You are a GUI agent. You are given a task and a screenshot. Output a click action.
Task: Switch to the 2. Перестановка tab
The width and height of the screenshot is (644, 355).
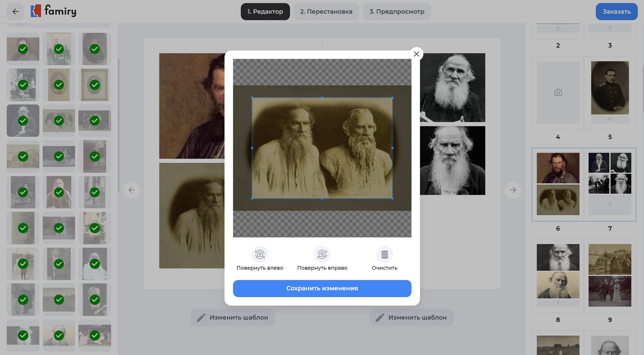[326, 12]
